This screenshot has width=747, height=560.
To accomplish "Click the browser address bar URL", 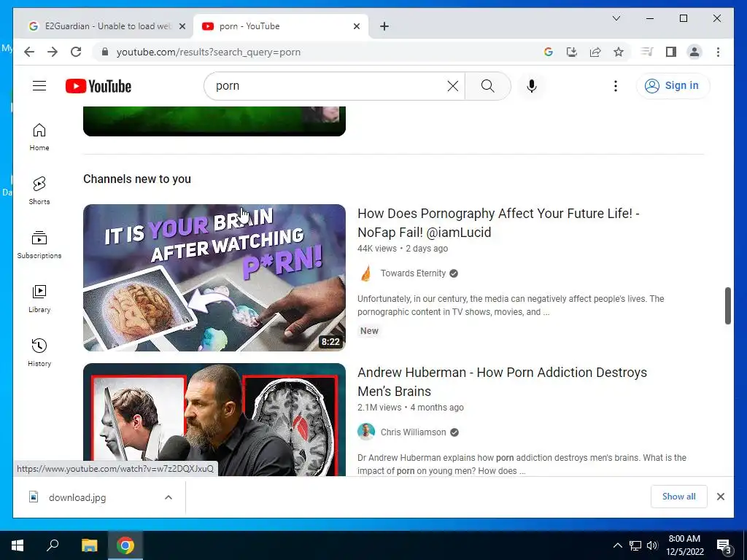I will pos(208,52).
